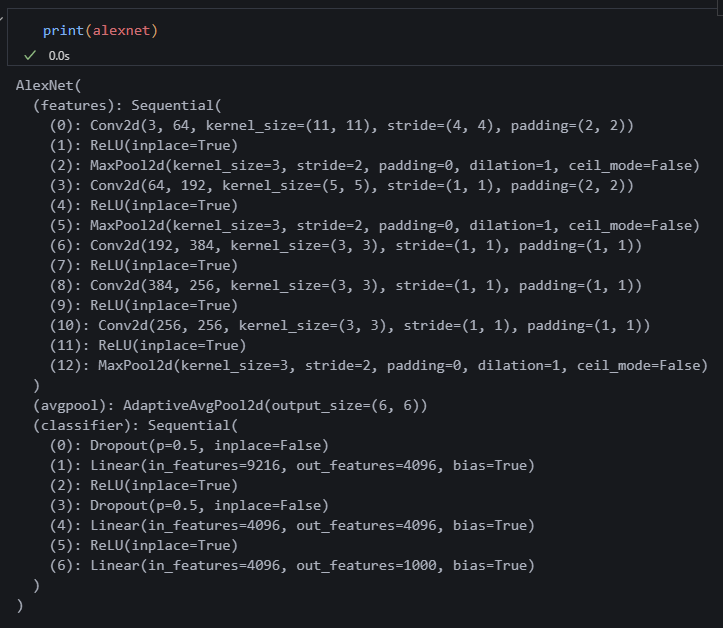This screenshot has width=723, height=628.
Task: Click the 0.0s execution time label
Action: (59, 56)
